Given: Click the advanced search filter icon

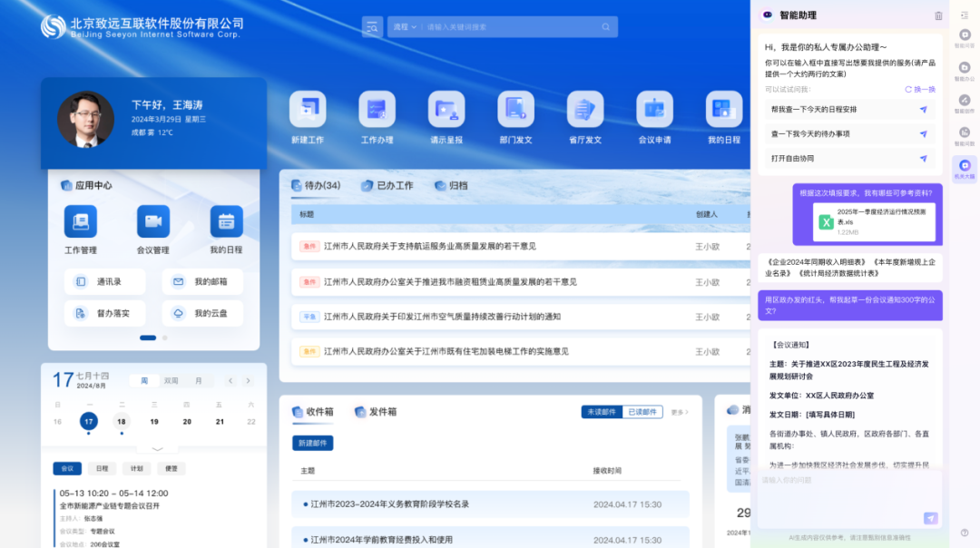Looking at the screenshot, I should (x=372, y=27).
